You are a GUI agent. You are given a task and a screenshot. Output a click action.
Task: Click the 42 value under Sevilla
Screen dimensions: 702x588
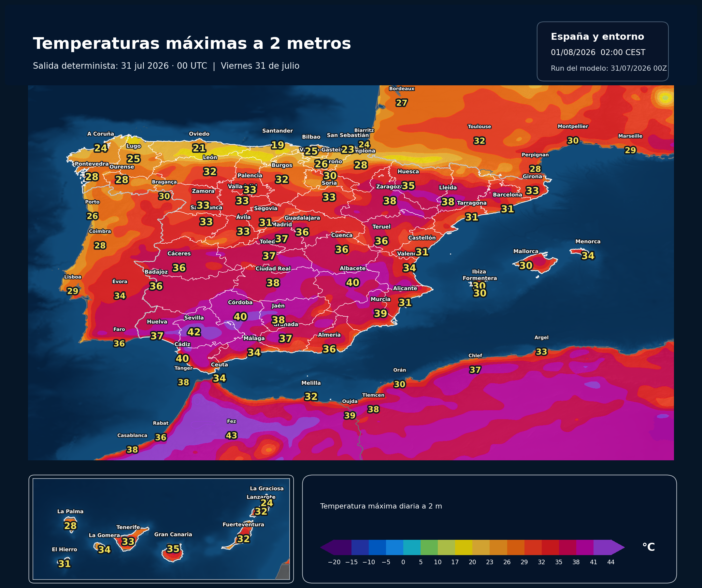(194, 332)
